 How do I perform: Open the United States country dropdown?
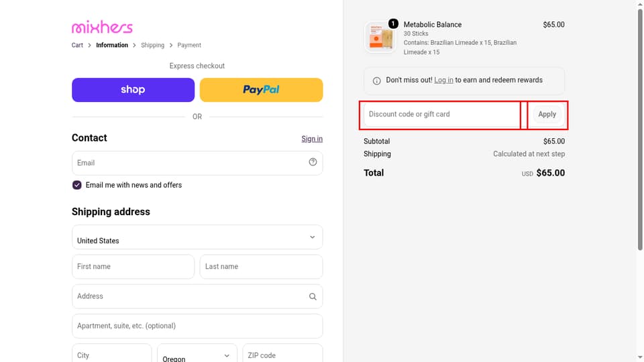click(x=197, y=237)
